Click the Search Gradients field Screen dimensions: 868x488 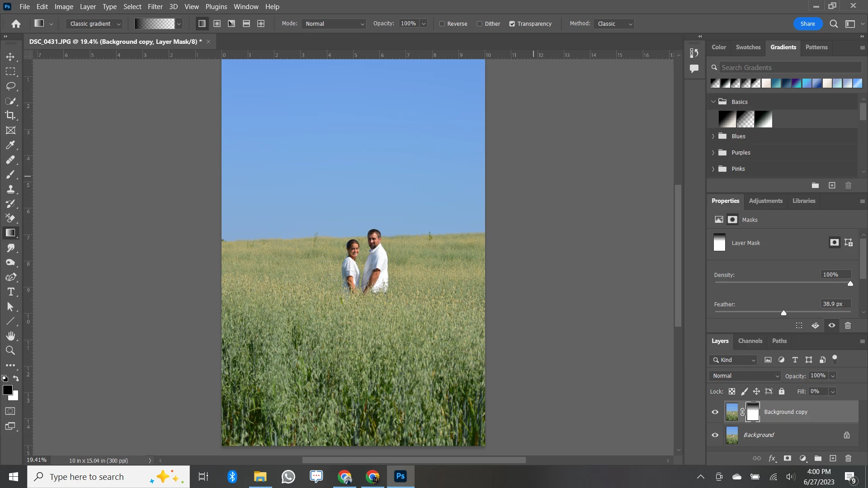click(790, 67)
